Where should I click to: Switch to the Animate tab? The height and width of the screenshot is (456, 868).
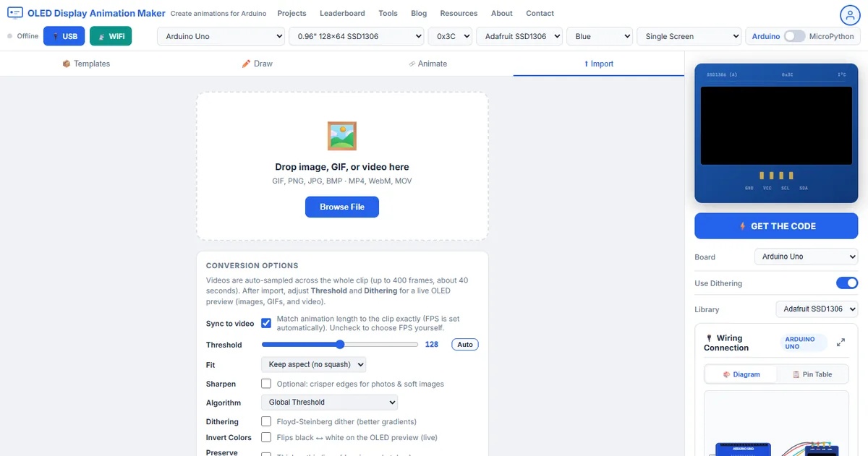(x=427, y=64)
